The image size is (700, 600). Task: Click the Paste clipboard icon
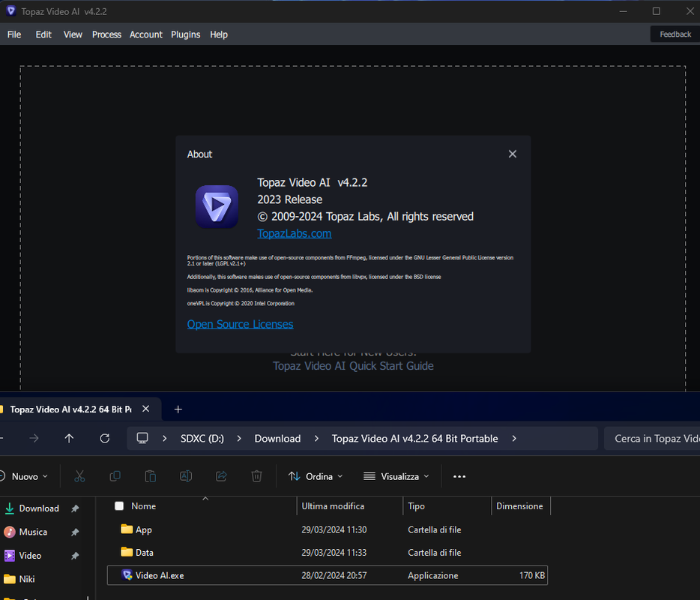pos(151,476)
